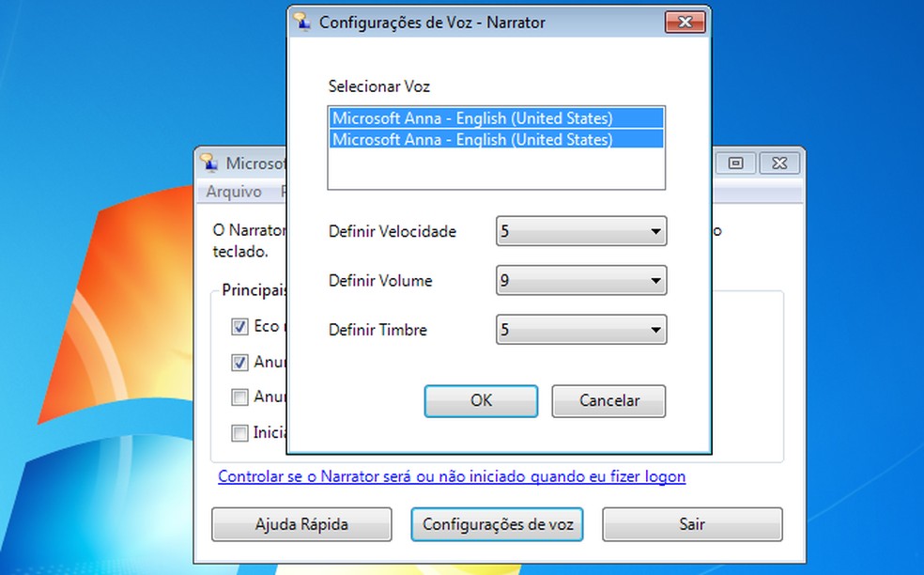Image resolution: width=924 pixels, height=575 pixels.
Task: Open the Definir Timbre dropdown
Action: tap(581, 330)
